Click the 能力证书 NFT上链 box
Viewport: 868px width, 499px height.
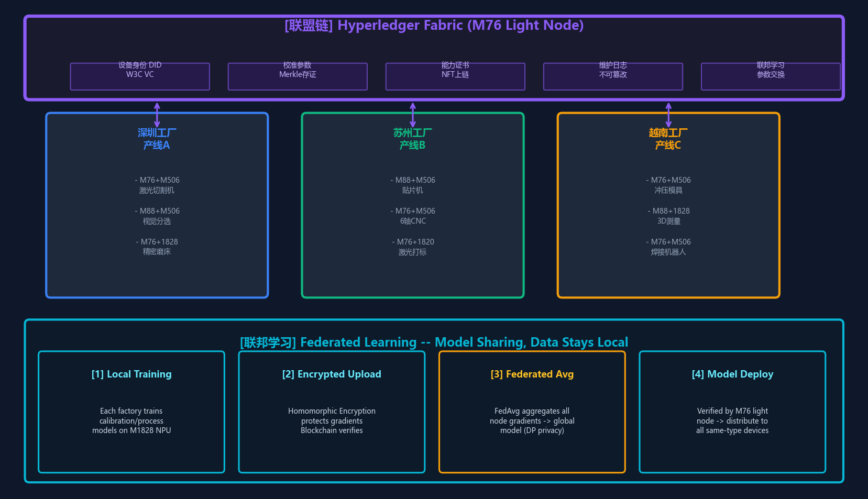[x=455, y=76]
